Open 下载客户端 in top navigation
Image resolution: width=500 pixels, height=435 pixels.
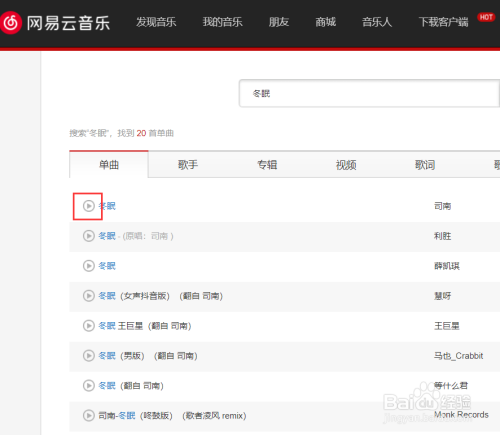click(x=444, y=22)
